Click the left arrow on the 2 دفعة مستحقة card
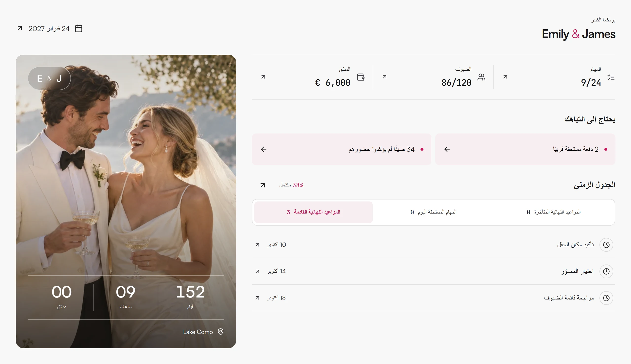This screenshot has width=631, height=364. click(x=447, y=149)
